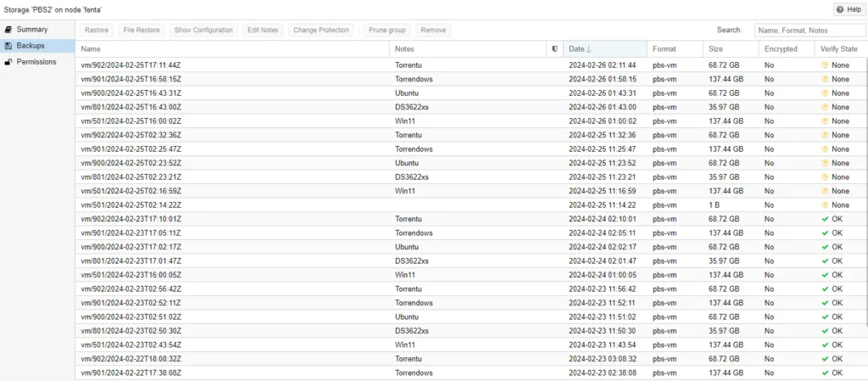Image resolution: width=868 pixels, height=381 pixels.
Task: Click the shield protection column header icon
Action: [554, 49]
